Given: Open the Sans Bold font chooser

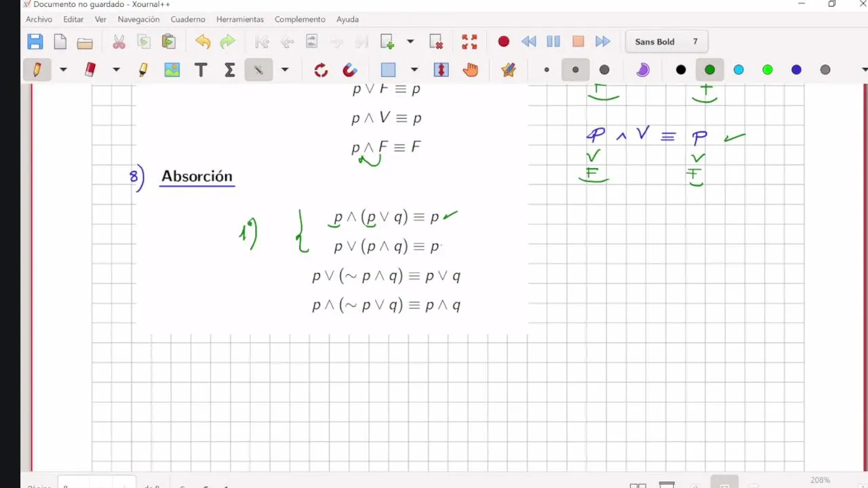Looking at the screenshot, I should [667, 42].
